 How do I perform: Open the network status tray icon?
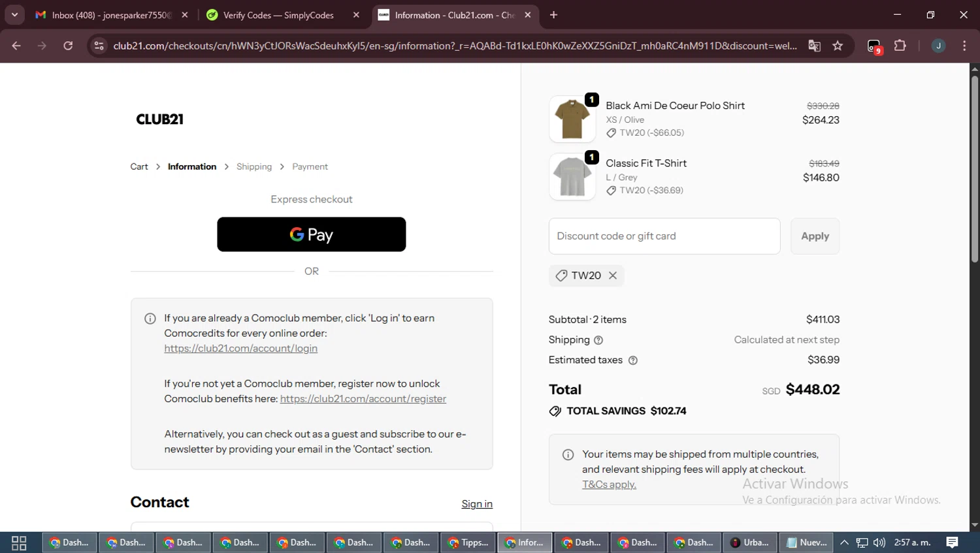[862, 543]
